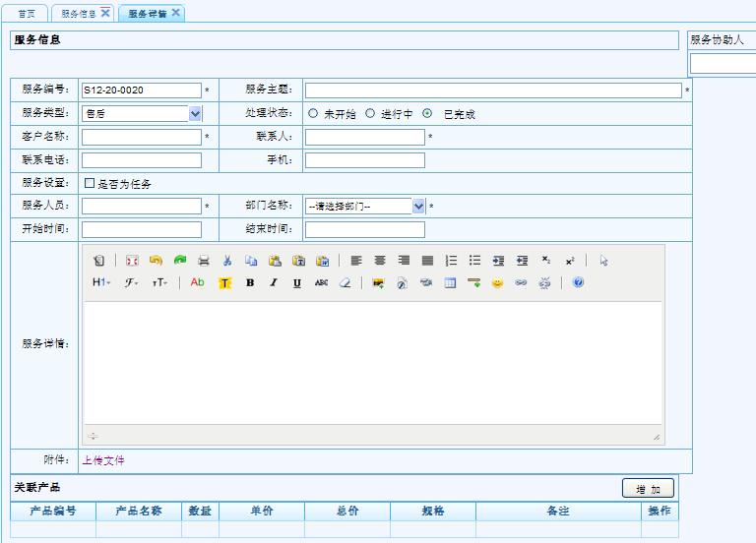
Task: Expand the 部门名称 department dropdown
Action: pyautogui.click(x=418, y=207)
